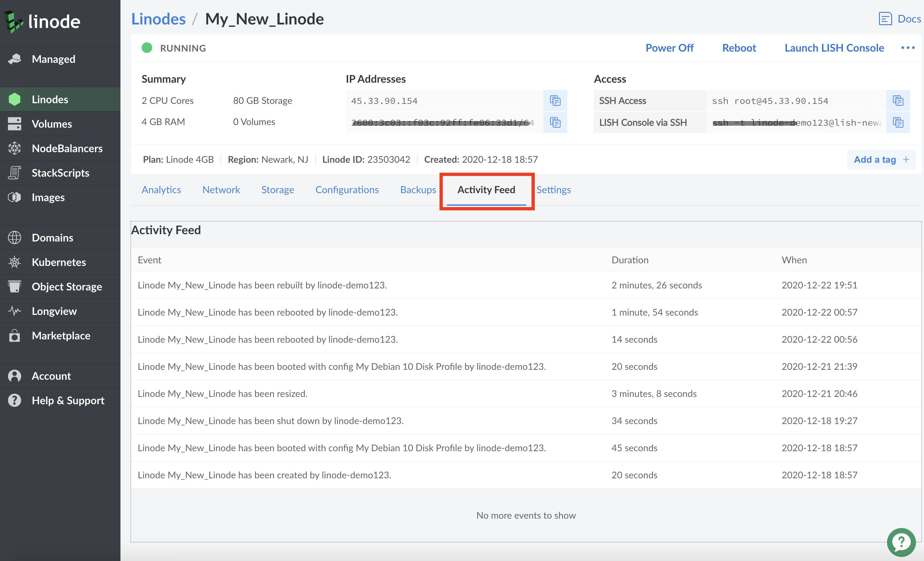
Task: Open Kubernetes from the sidebar
Action: click(x=59, y=262)
